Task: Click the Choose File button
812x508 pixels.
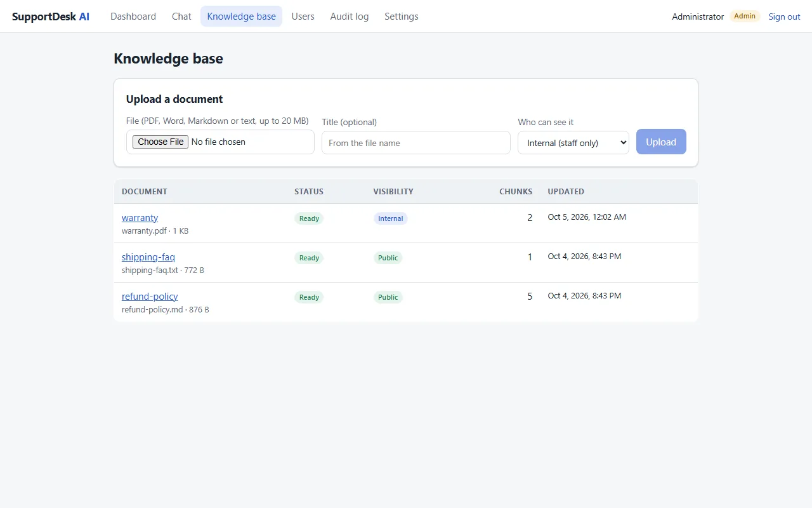Action: click(x=160, y=142)
